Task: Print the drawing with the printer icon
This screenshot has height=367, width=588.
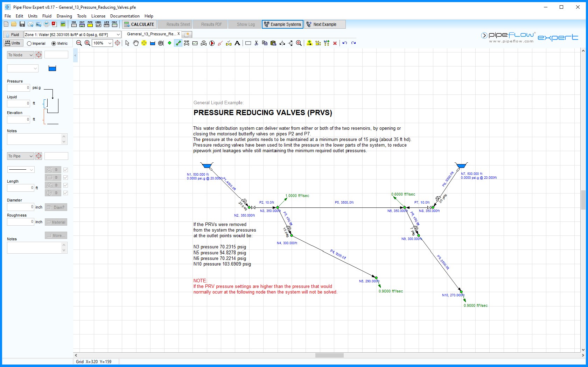Action: click(46, 24)
